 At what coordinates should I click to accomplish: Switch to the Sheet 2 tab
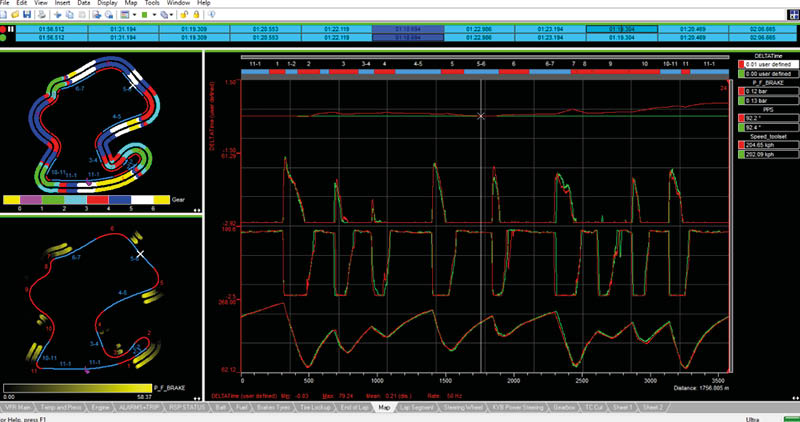[653, 407]
